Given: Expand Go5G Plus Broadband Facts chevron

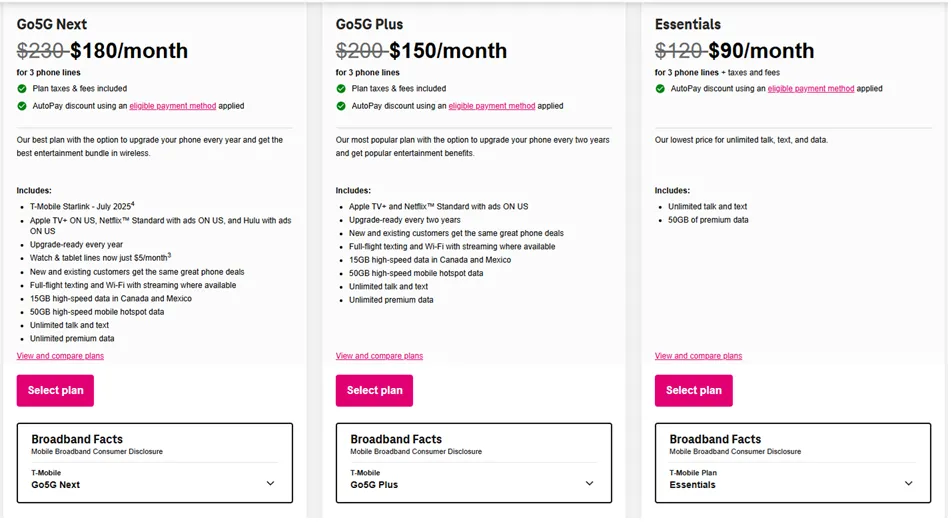Looking at the screenshot, I should (589, 484).
